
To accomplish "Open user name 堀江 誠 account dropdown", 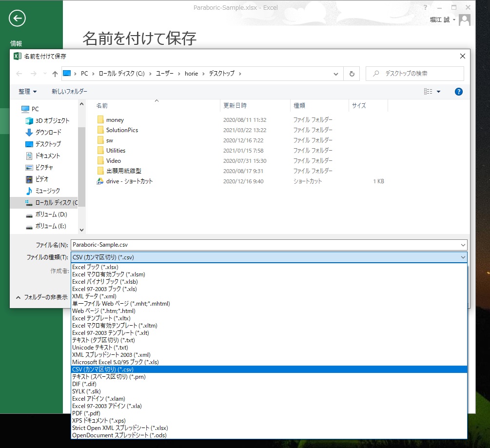I will pyautogui.click(x=443, y=19).
